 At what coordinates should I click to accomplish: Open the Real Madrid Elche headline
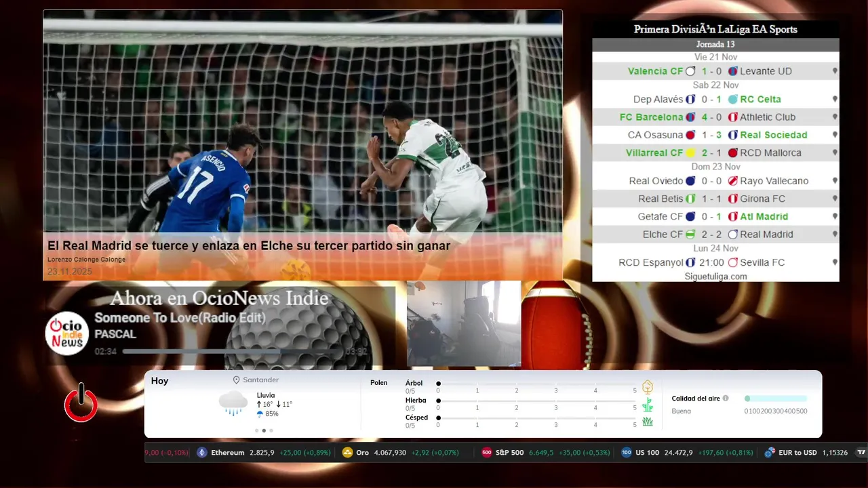point(249,245)
